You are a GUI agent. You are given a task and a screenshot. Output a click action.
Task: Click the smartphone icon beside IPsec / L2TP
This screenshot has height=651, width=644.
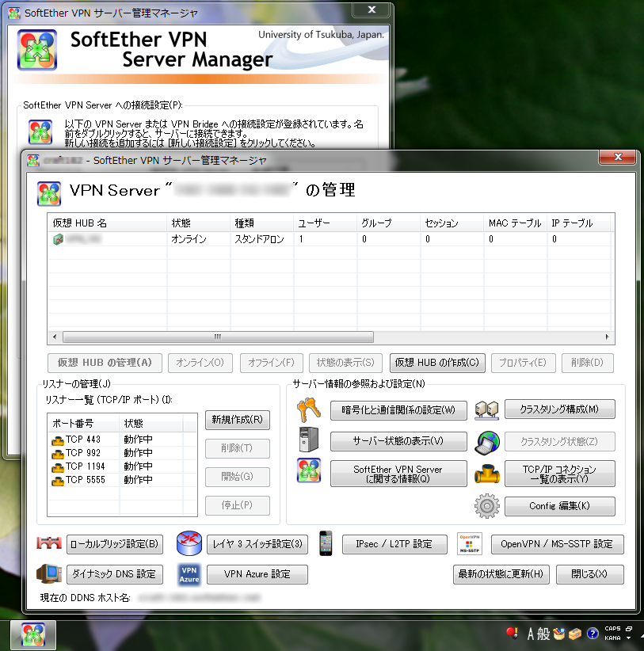click(x=326, y=543)
